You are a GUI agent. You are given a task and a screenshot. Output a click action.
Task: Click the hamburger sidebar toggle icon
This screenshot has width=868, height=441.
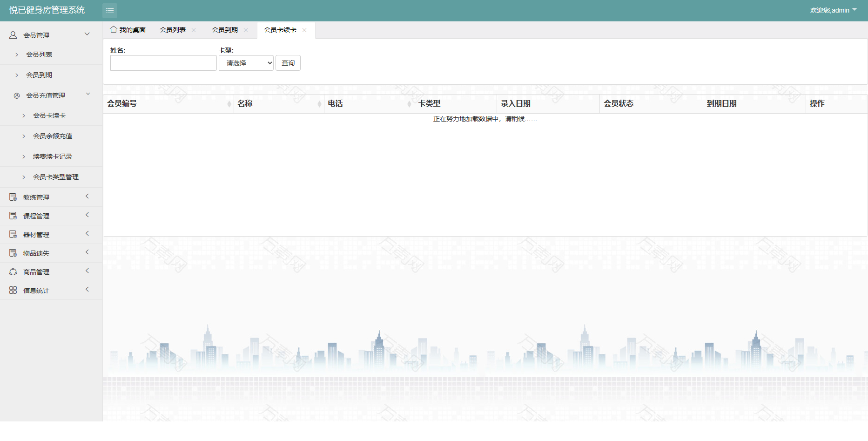pos(110,10)
